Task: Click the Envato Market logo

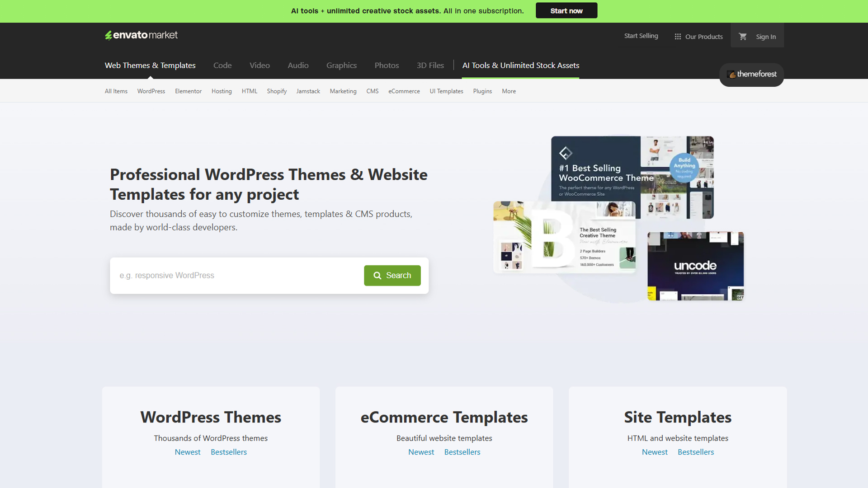Action: tap(141, 35)
